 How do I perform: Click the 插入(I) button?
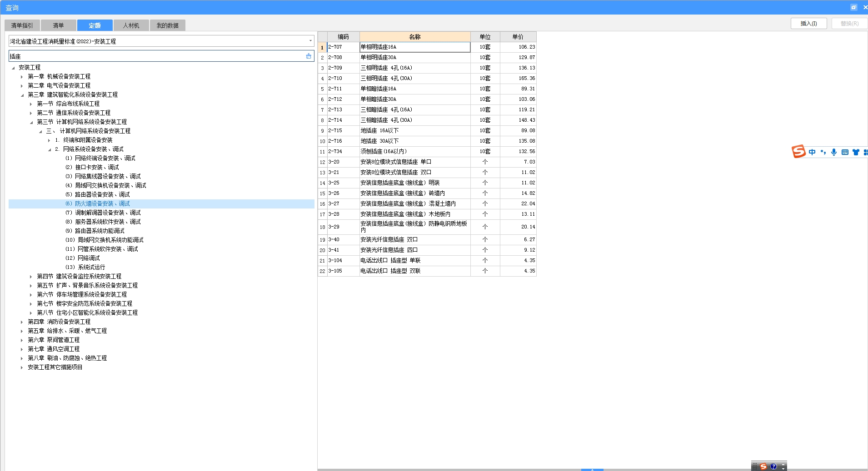pos(808,24)
